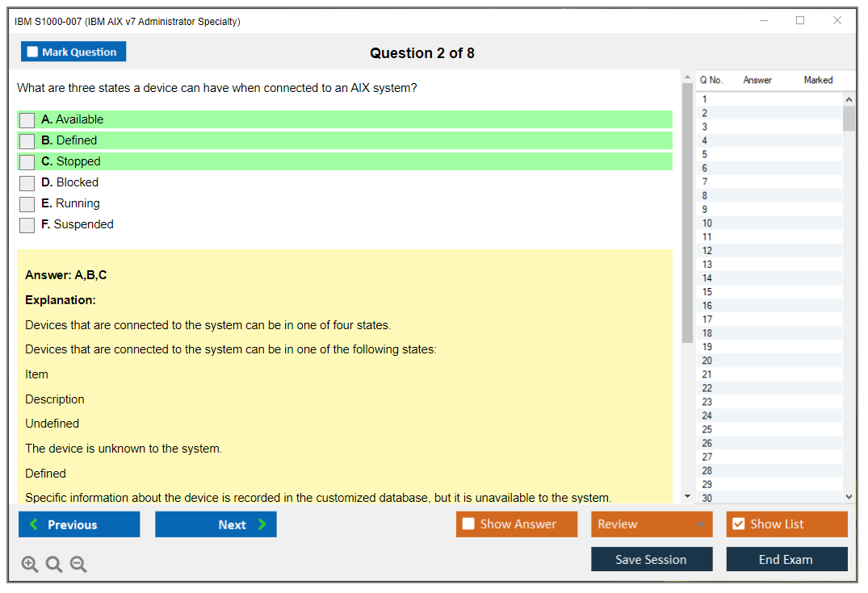Uncheck the Show List checkbox

tap(738, 524)
